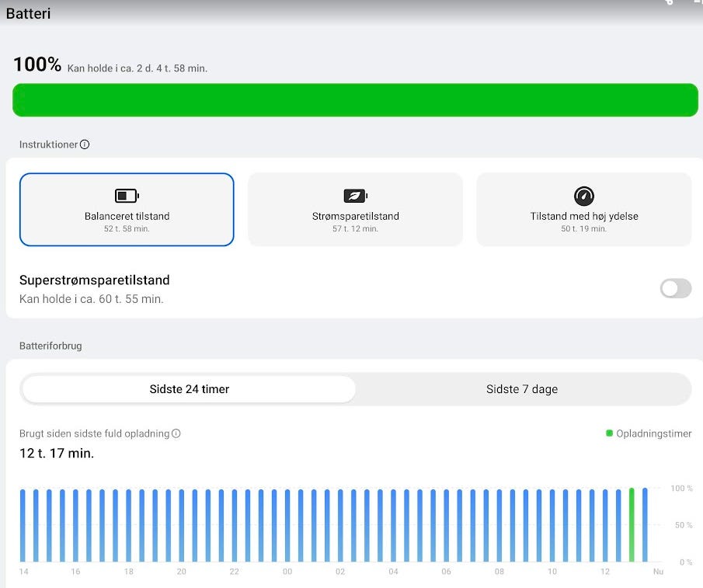Screen dimensions: 703x588
Task: Click the green full battery level bar
Action: (355, 100)
